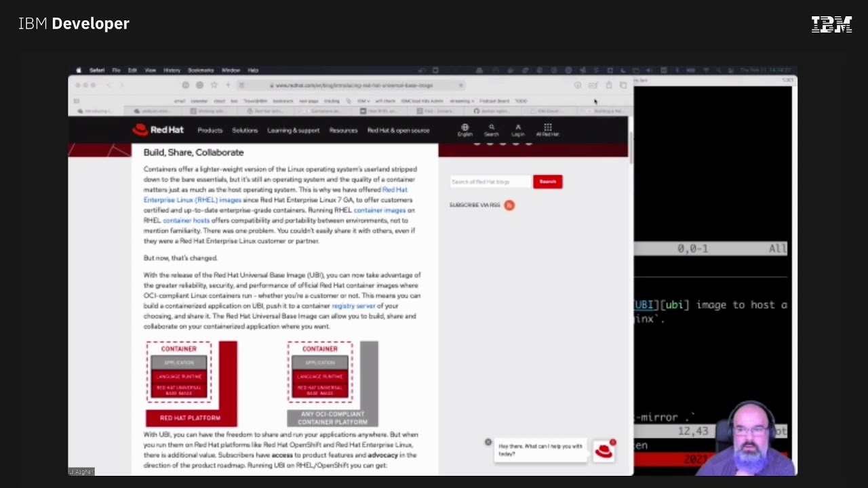
Task: Switch to the GitHub tab in Safari
Action: point(494,110)
